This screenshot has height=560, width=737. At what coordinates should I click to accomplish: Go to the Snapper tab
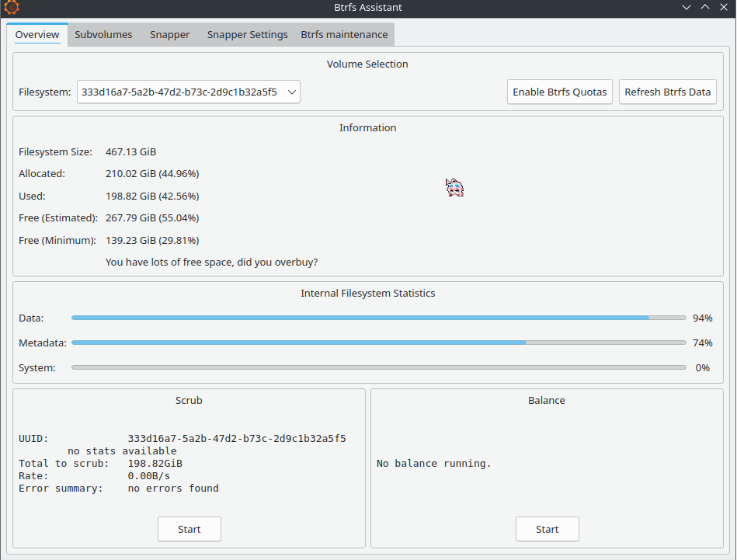point(169,35)
